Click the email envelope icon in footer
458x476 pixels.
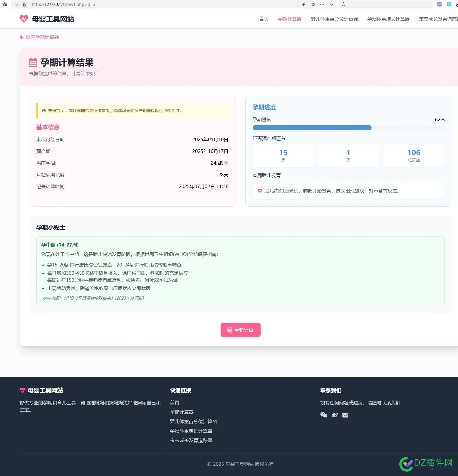click(345, 415)
